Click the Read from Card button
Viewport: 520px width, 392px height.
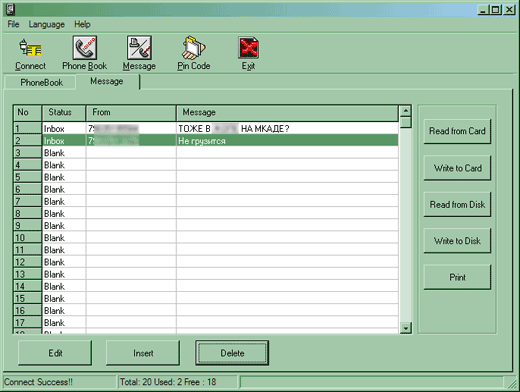tap(457, 131)
